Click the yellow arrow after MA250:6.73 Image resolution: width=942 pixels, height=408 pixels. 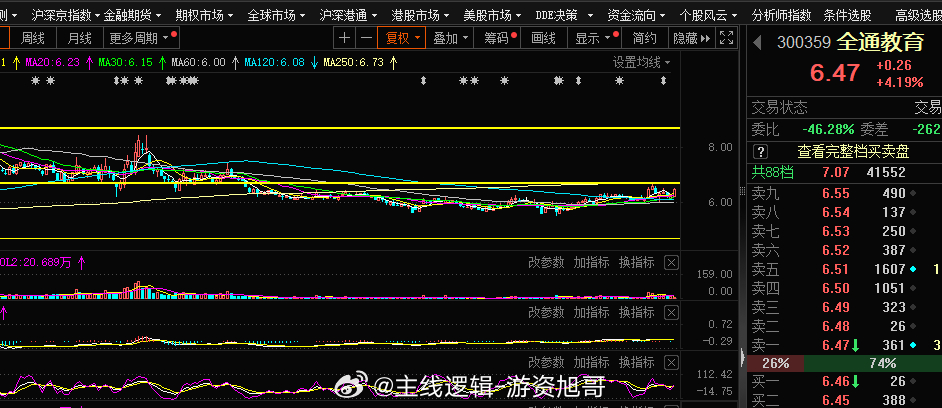coord(393,62)
